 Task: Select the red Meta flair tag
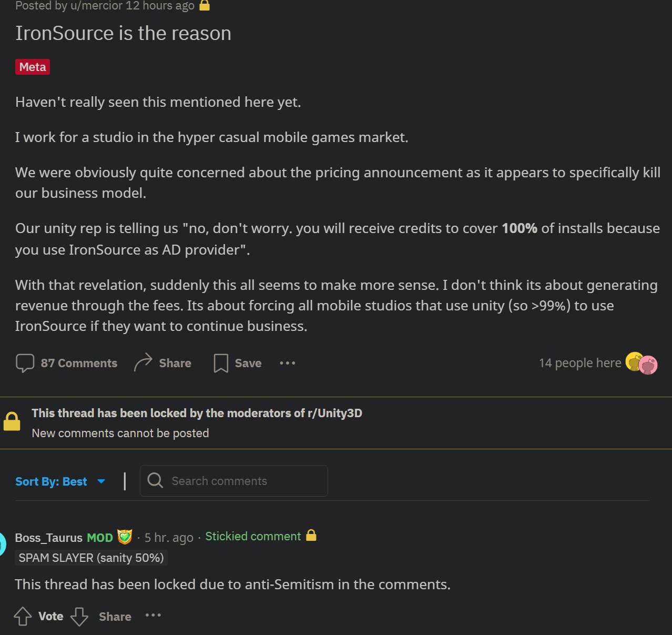(x=33, y=67)
